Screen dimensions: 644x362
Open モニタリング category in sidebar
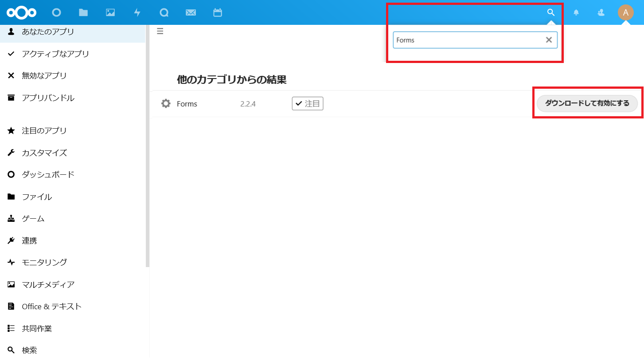pos(73,263)
